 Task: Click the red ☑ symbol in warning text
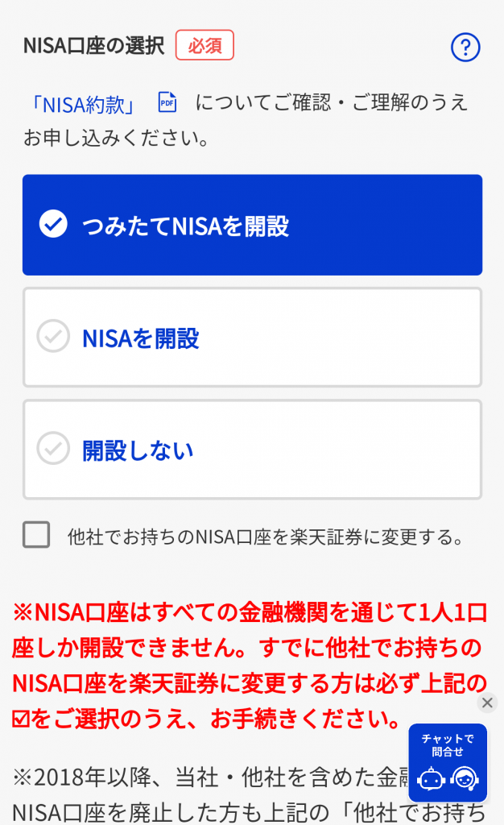20,717
